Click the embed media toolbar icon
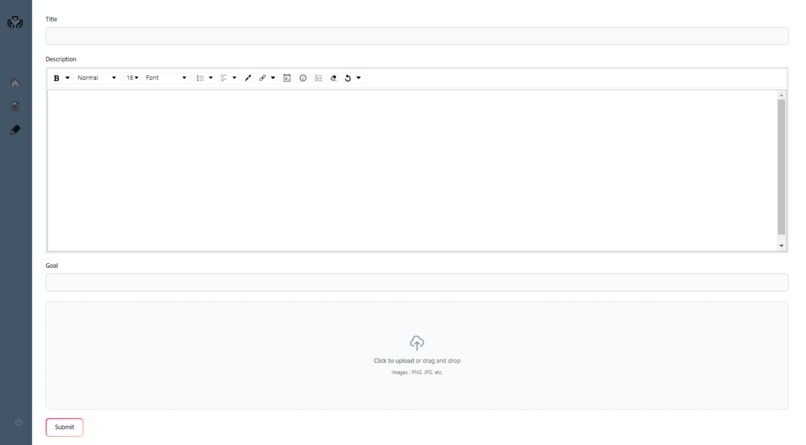 [287, 78]
